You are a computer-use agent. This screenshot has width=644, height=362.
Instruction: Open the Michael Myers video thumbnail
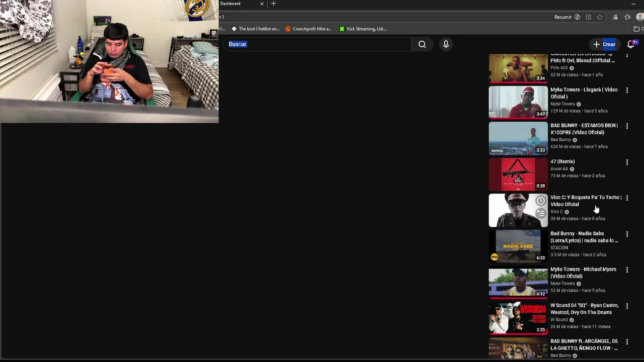518,282
